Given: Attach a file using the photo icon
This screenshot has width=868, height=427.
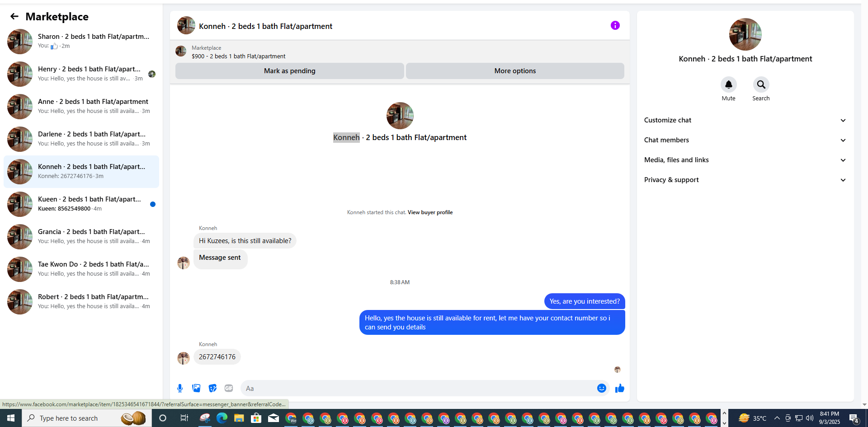Looking at the screenshot, I should tap(196, 388).
